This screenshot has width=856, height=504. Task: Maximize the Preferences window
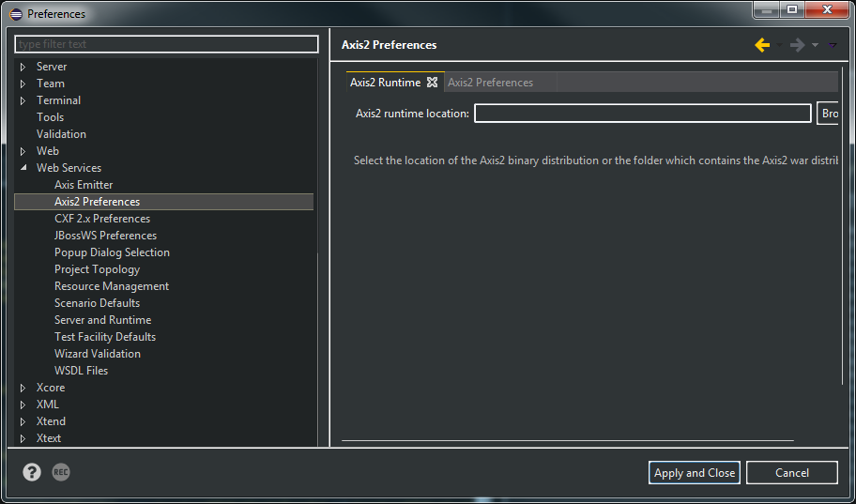tap(792, 9)
